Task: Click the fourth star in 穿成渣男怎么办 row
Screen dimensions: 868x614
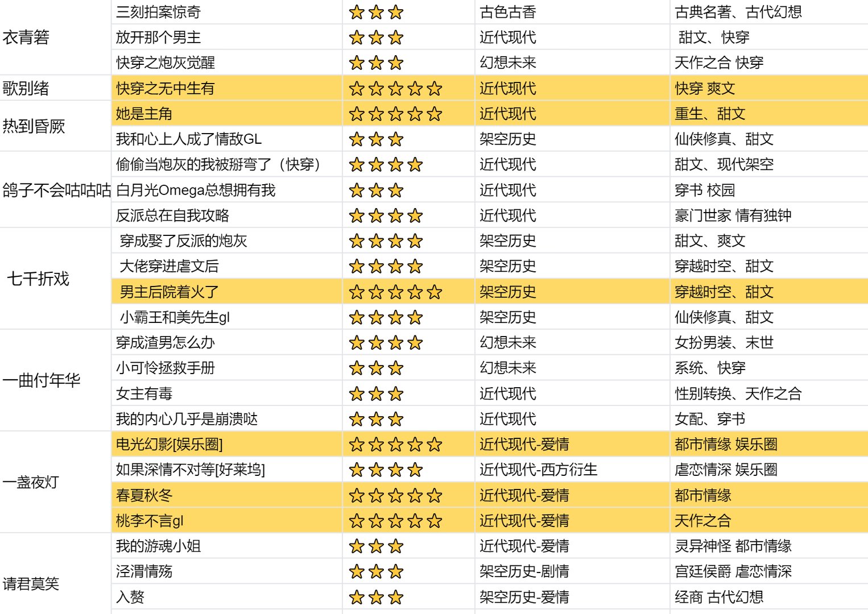Action: point(415,343)
